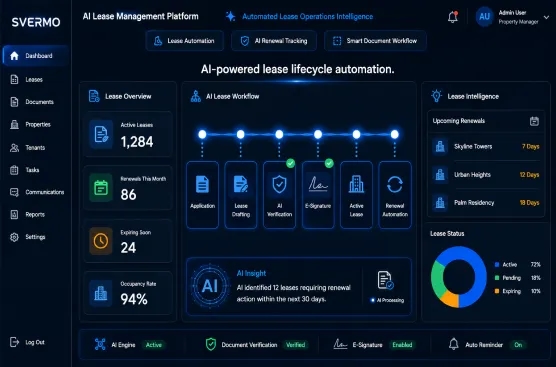Toggle the E-Signature Enabled badge
Screen dimensions: 556x367
(x=402, y=345)
